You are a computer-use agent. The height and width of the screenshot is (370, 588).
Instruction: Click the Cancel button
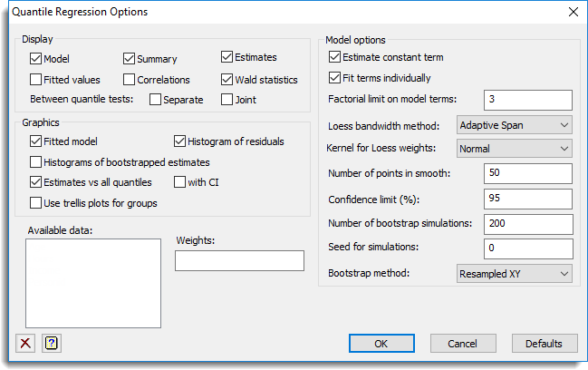(x=462, y=344)
